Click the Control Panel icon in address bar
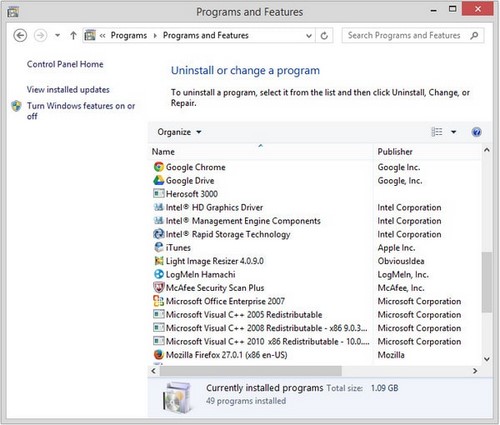The height and width of the screenshot is (425, 500). pyautogui.click(x=90, y=35)
